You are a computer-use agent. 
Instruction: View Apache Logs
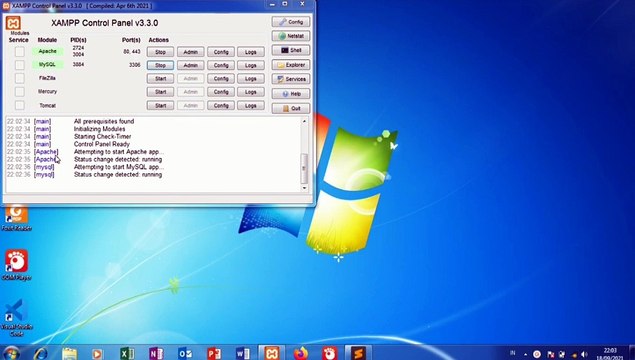[x=251, y=52]
